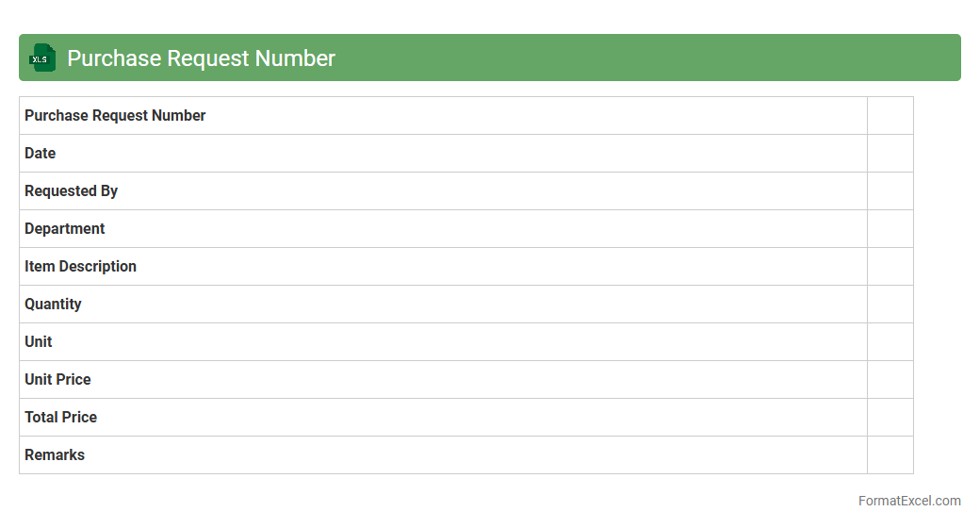Viewport: 980px width, 528px height.
Task: Click the green header title text
Action: (201, 58)
